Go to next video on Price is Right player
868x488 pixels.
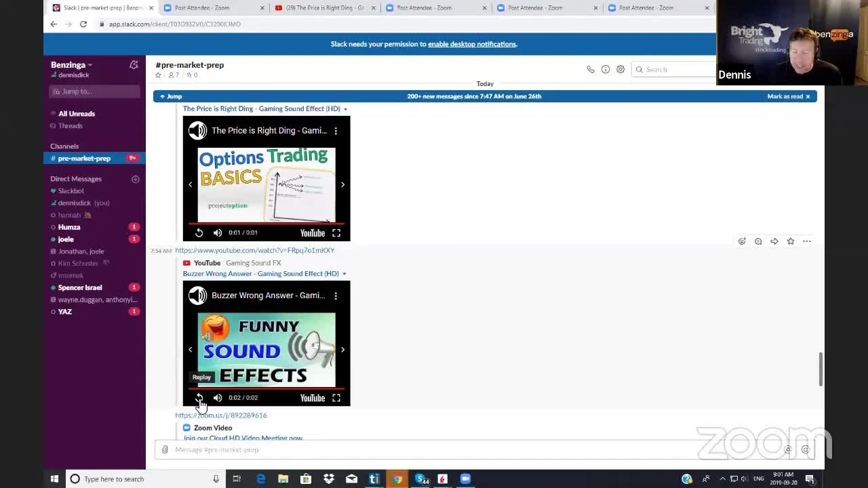pos(342,184)
